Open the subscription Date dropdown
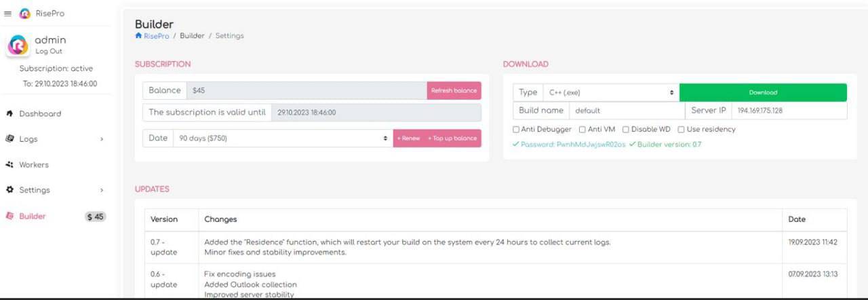Screen dimensions: 868x300 click(x=283, y=138)
